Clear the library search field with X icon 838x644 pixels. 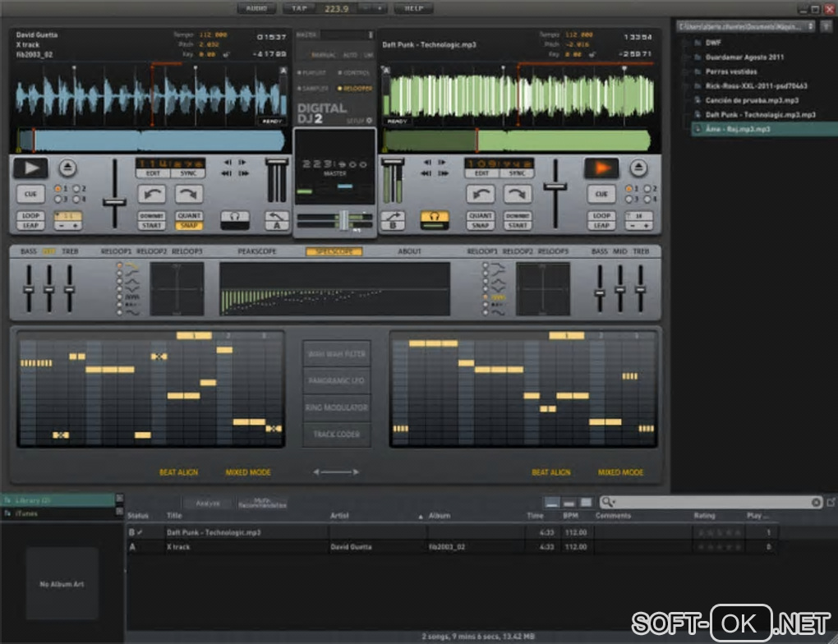click(817, 502)
